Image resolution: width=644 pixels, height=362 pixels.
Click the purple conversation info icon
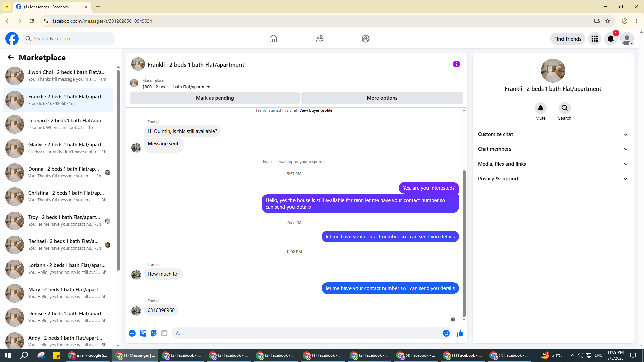(x=456, y=64)
